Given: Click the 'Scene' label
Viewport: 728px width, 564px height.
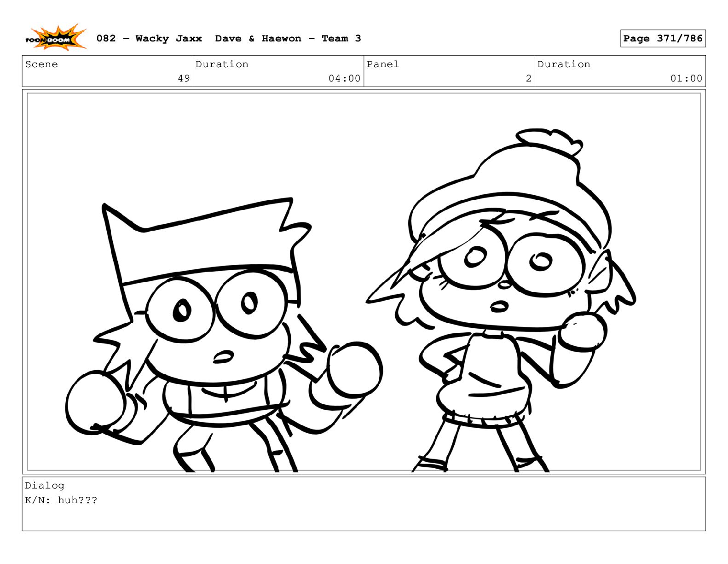Looking at the screenshot, I should (x=41, y=64).
